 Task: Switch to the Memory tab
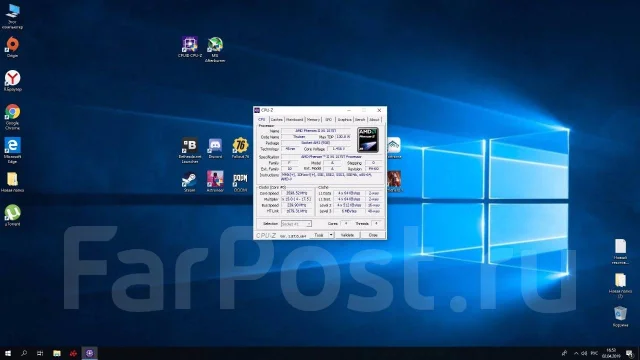(313, 120)
